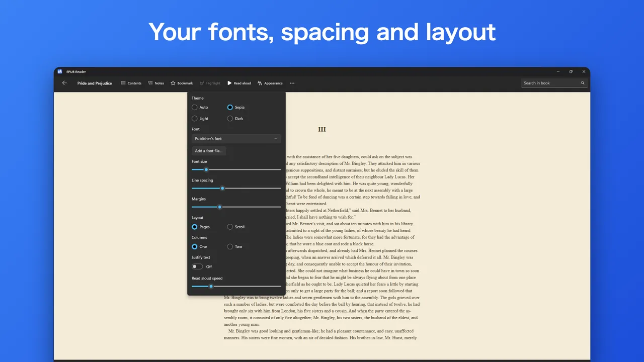
Task: Select the Sepia theme
Action: pos(235,107)
